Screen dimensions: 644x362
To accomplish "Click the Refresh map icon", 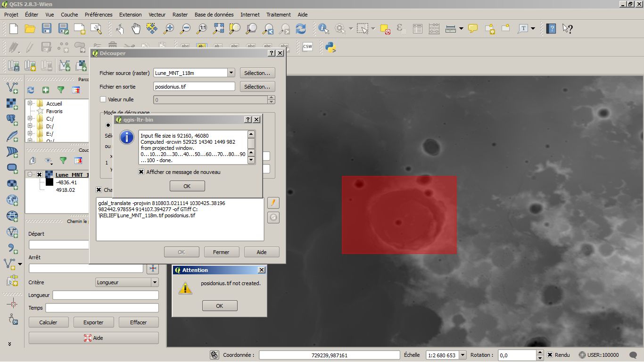I will [301, 29].
